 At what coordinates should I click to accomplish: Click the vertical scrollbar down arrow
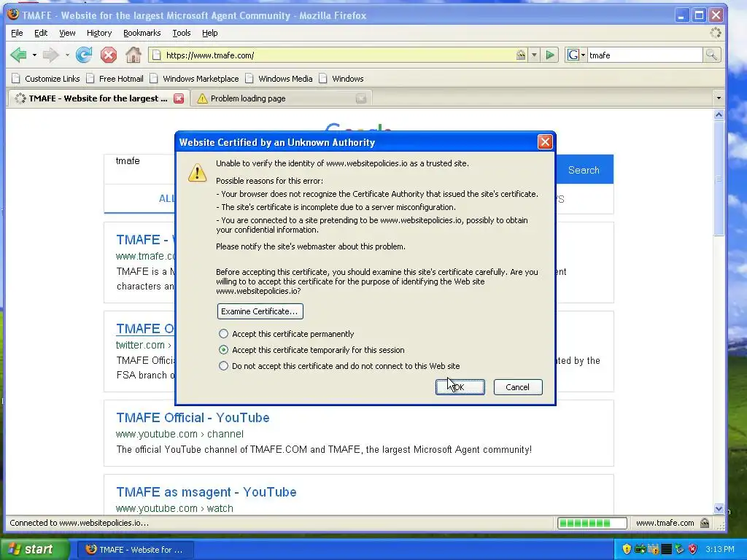pyautogui.click(x=719, y=508)
